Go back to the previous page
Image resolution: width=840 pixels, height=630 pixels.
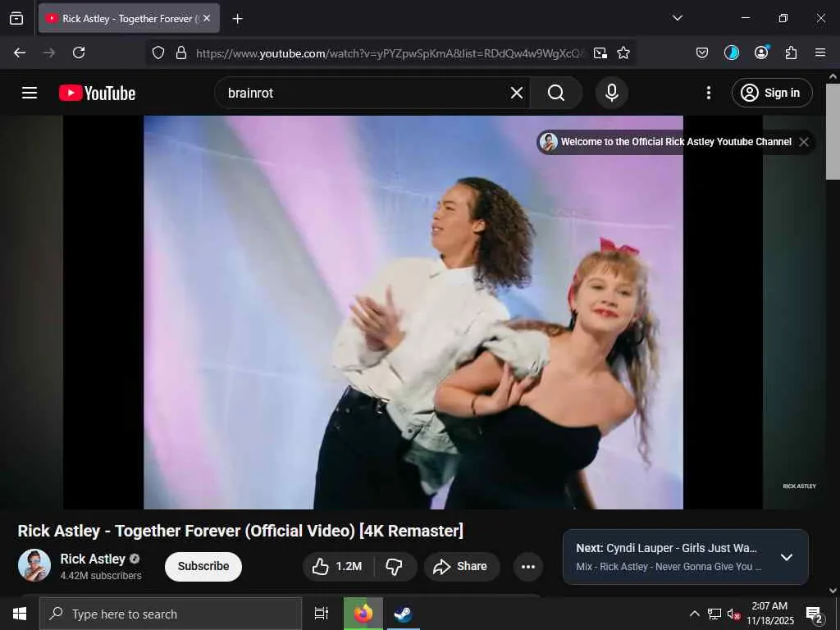[20, 52]
